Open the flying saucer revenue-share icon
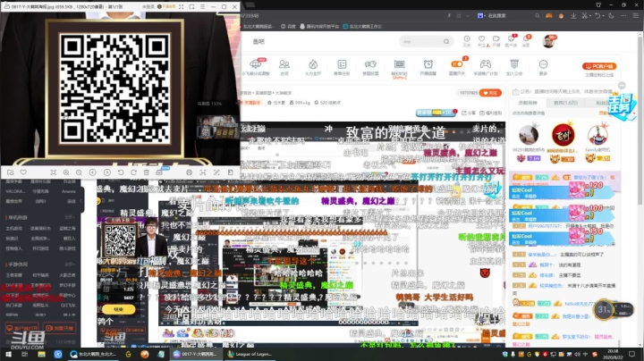Viewport: 644px width, 361px height. point(255,66)
